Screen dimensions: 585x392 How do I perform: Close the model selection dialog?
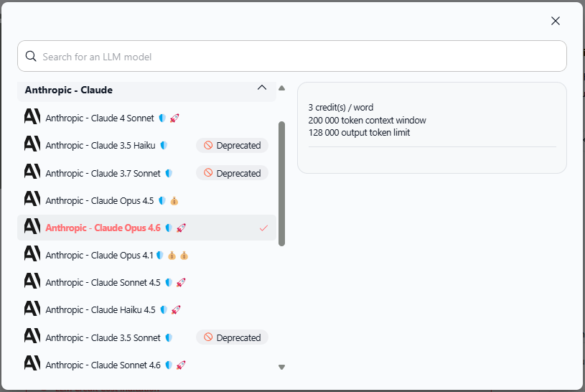click(555, 21)
